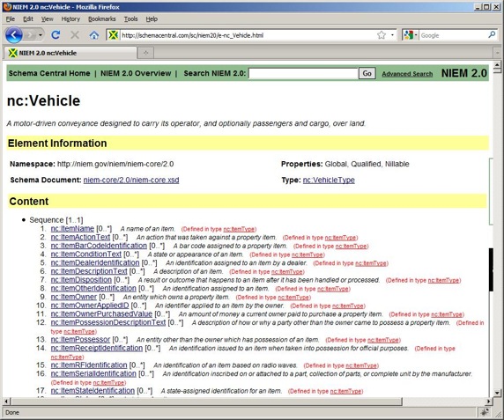Click the nc:Vehicle page heading text
This screenshot has height=420, width=504.
(x=43, y=101)
